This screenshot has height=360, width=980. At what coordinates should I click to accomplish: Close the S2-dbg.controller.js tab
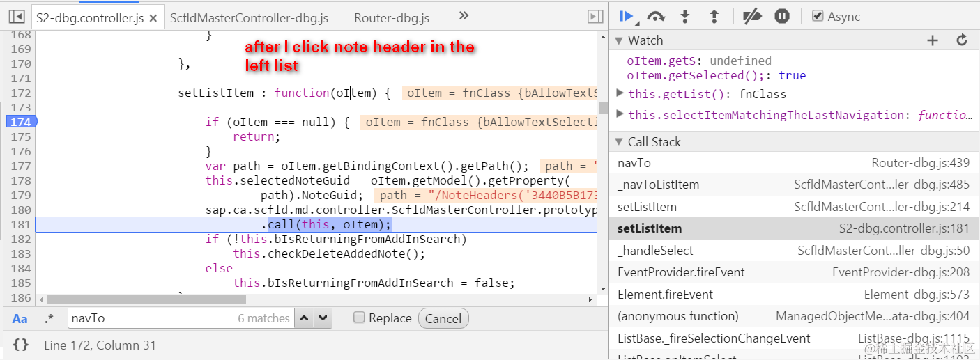coord(153,18)
